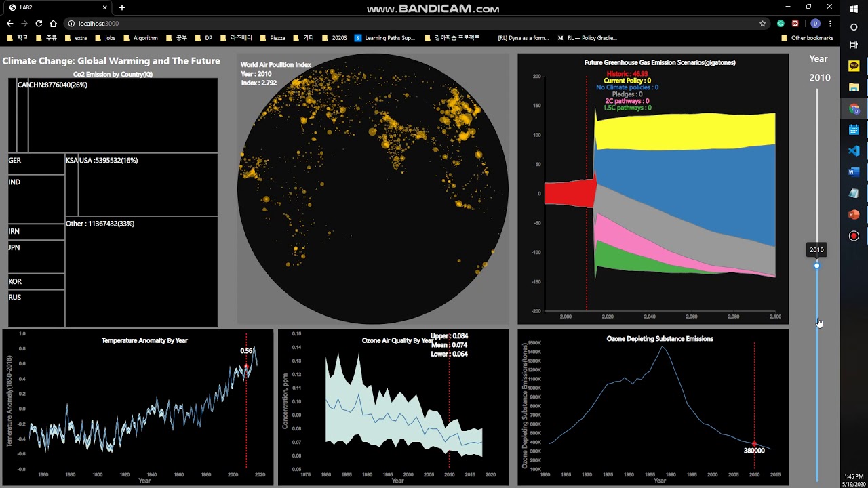Screen dimensions: 868x488
Task: Click the red extension icon in toolbar
Action: [795, 24]
